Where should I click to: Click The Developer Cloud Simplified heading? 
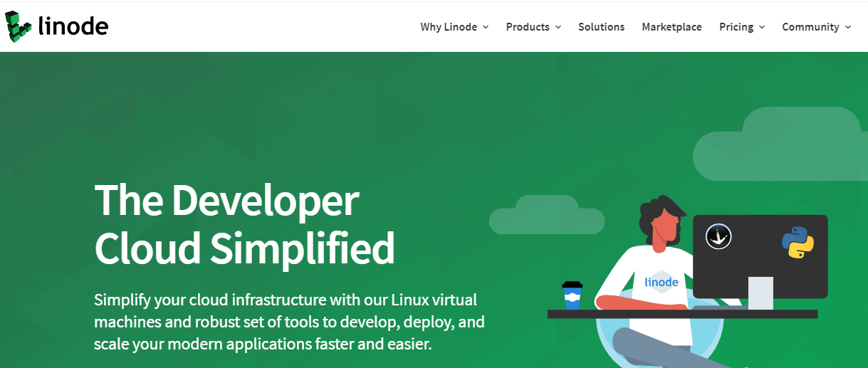click(x=244, y=224)
